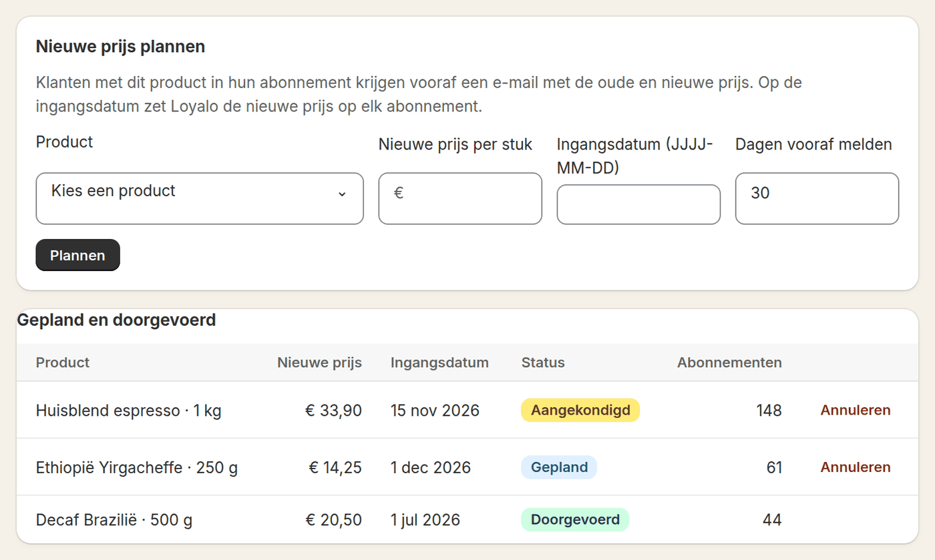Click the '1 dec 2026' date cell
Image resolution: width=935 pixels, height=560 pixels.
431,467
